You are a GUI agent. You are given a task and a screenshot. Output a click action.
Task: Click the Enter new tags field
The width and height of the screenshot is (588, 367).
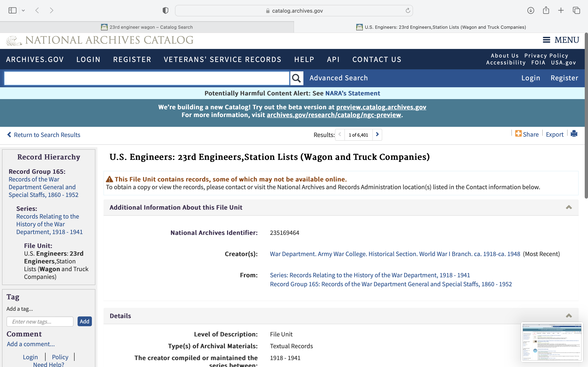tap(40, 321)
